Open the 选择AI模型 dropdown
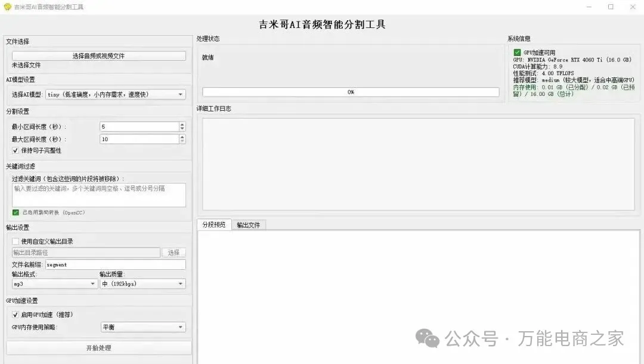Image resolution: width=644 pixels, height=364 pixels. [x=116, y=95]
